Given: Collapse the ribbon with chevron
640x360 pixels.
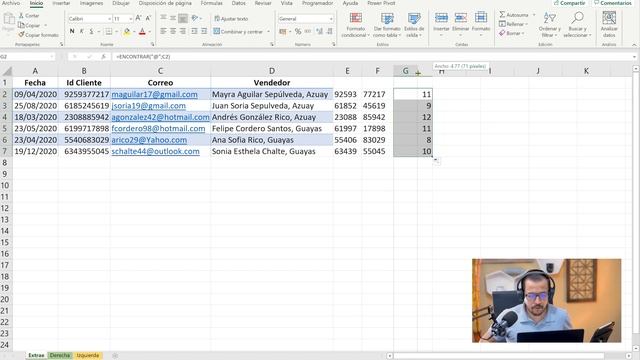Looking at the screenshot, I should 634,44.
